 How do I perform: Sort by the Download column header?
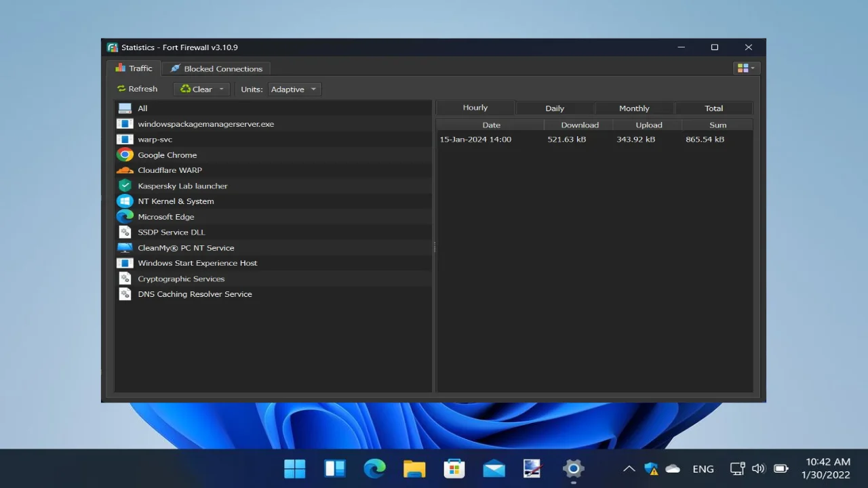click(580, 125)
